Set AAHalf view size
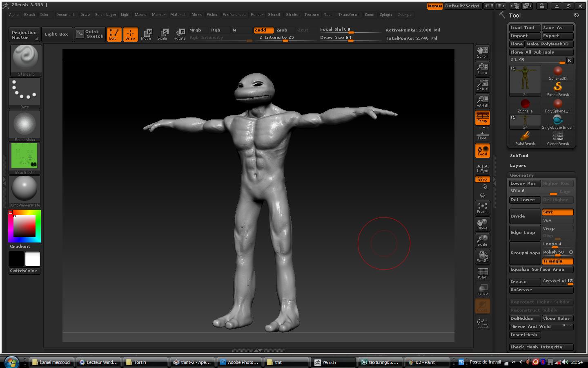Viewport: 588px width, 368px height. (x=482, y=101)
